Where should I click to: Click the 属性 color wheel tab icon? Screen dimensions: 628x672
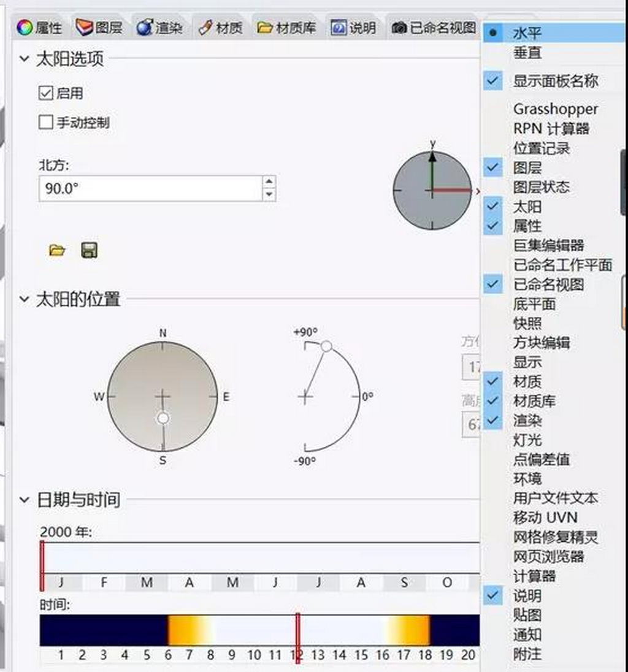tap(24, 28)
